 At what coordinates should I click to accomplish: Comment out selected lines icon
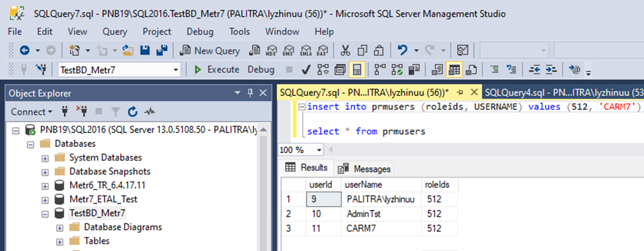pyautogui.click(x=495, y=70)
